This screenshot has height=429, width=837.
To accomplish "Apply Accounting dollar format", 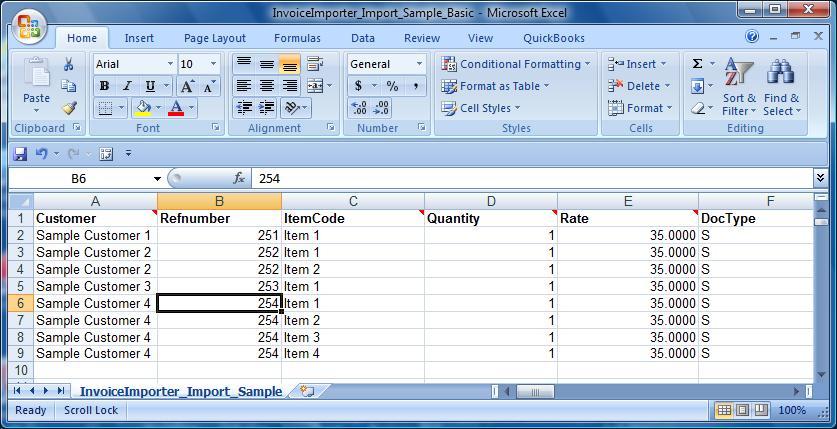I will click(358, 86).
